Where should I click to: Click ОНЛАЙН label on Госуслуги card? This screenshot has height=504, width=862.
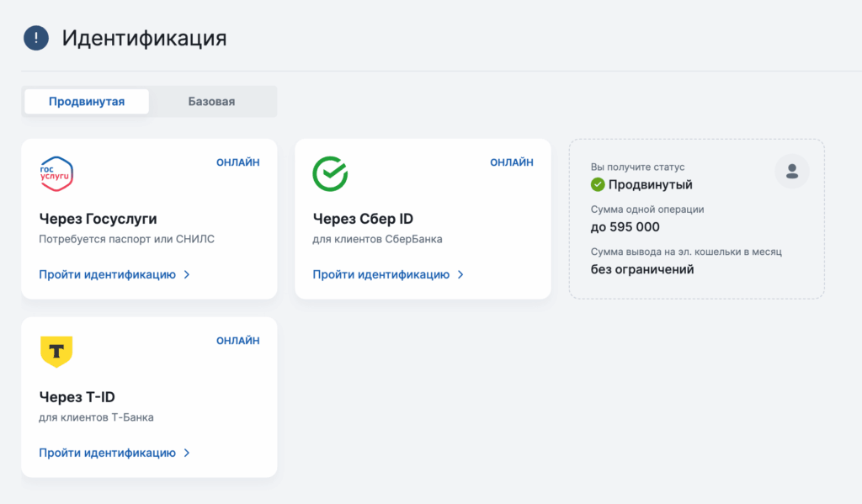coord(238,162)
